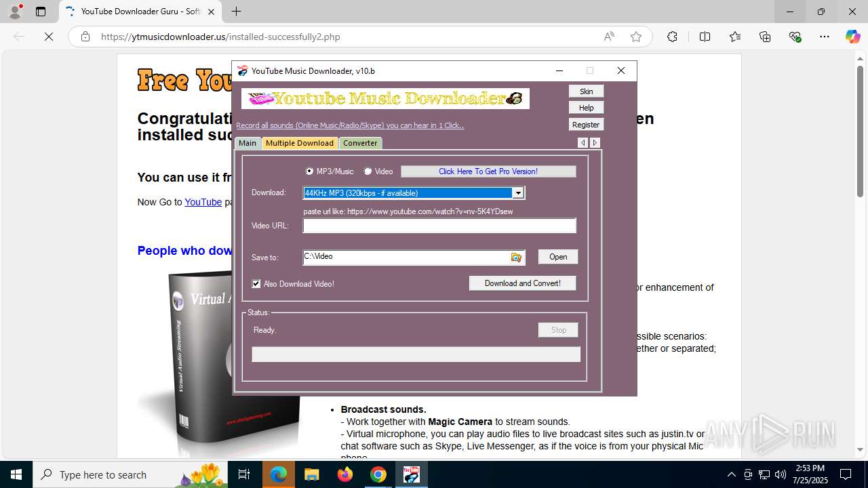Open Read aloud in the address bar

click(x=609, y=37)
